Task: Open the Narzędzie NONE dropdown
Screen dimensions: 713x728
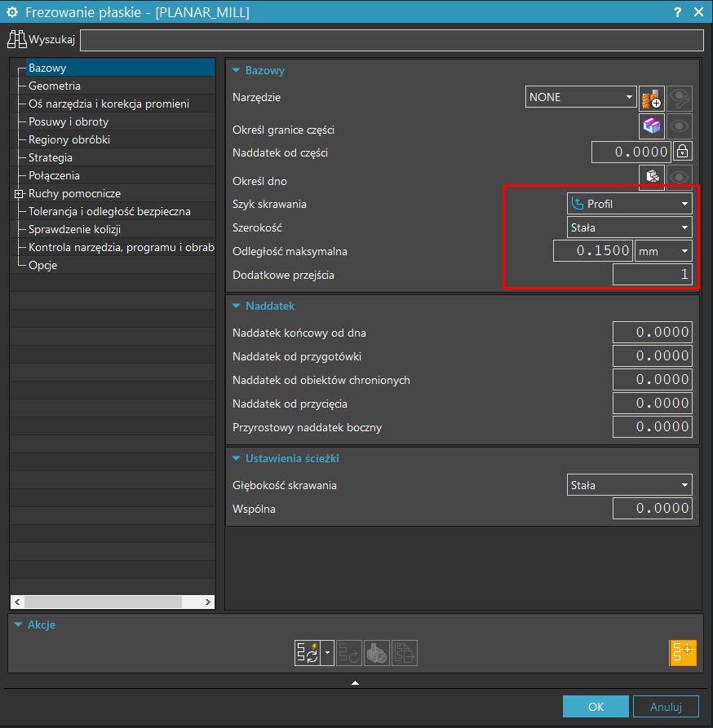Action: pos(580,97)
